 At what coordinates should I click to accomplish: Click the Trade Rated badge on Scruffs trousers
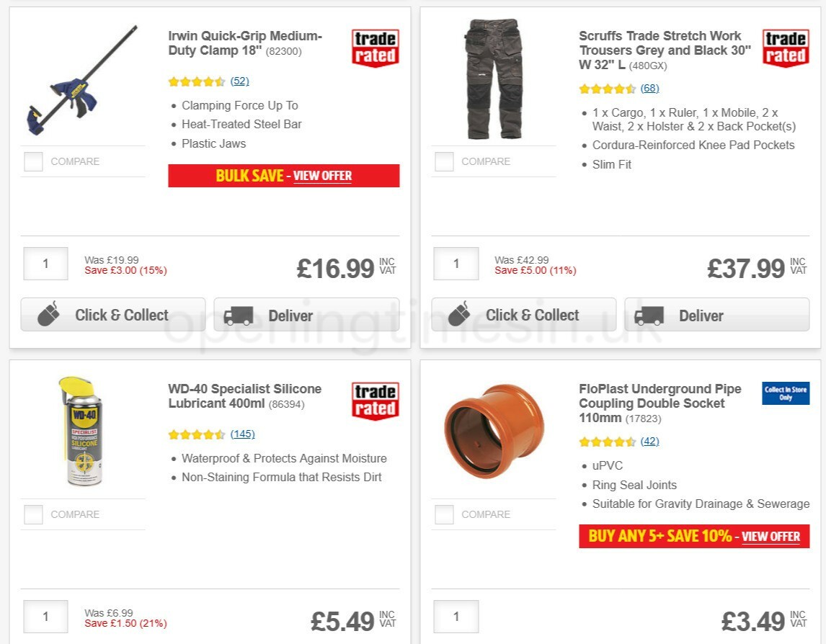tap(785, 46)
